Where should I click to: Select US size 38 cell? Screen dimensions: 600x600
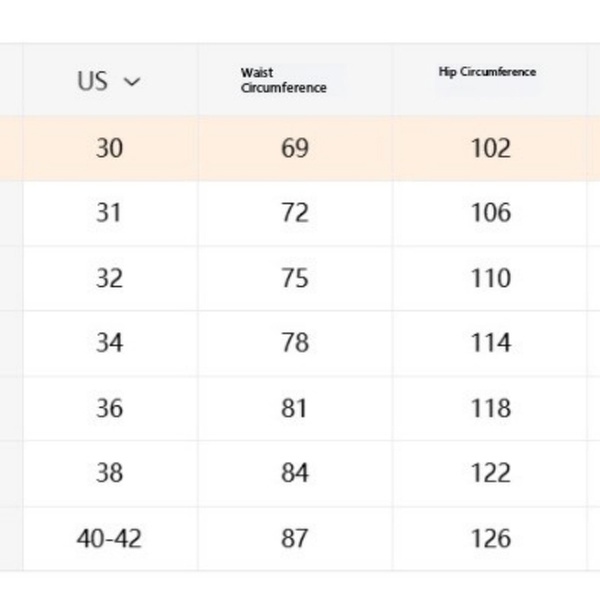pyautogui.click(x=109, y=473)
